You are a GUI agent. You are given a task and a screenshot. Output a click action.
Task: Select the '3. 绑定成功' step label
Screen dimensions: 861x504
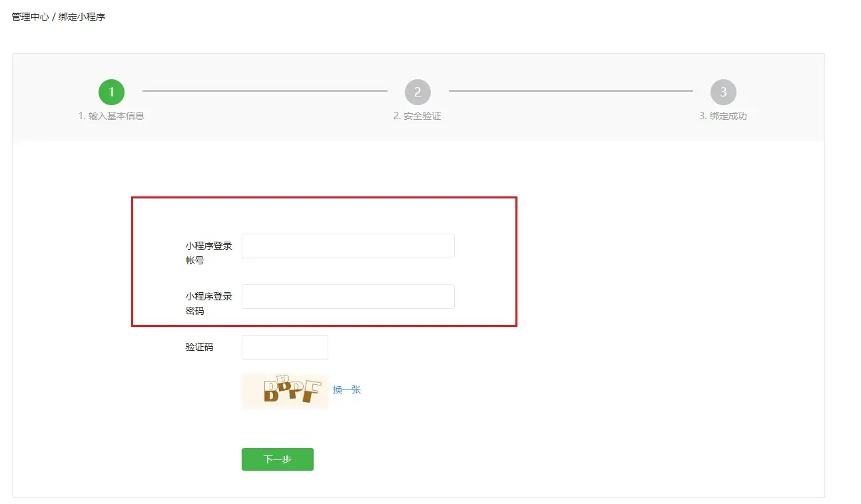(x=723, y=116)
